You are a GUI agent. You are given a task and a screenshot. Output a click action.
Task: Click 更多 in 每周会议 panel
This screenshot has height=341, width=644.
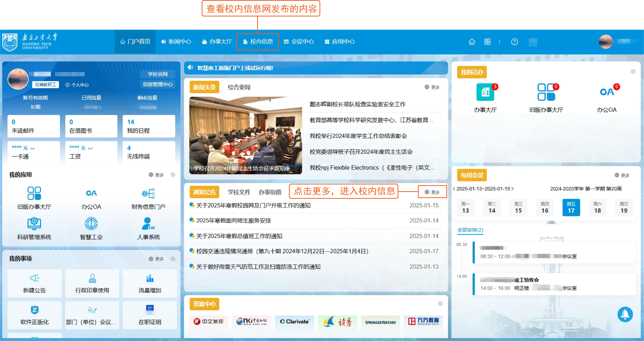click(622, 175)
